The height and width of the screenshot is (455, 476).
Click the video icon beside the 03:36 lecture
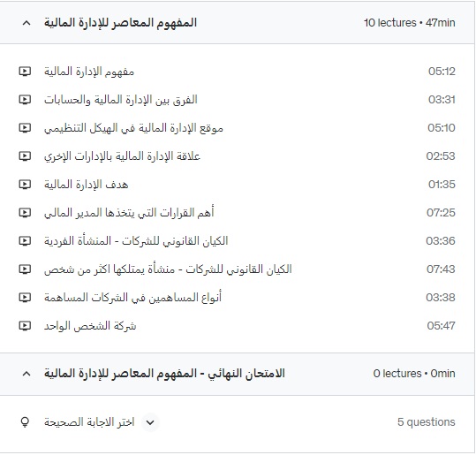(25, 241)
